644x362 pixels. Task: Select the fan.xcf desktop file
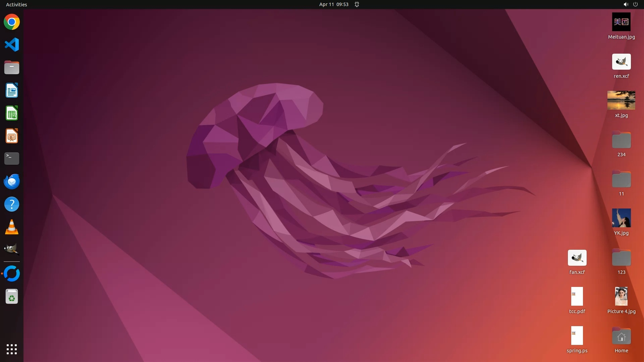click(x=577, y=258)
